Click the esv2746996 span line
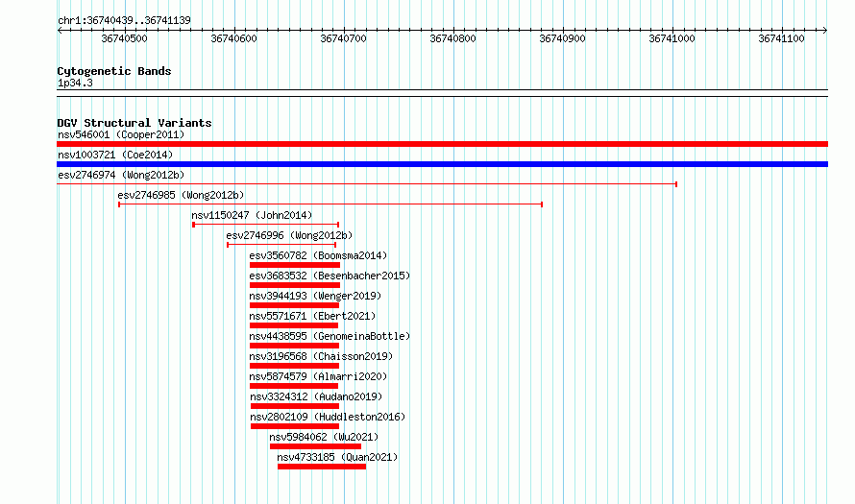Image resolution: width=855 pixels, height=504 pixels. point(281,245)
